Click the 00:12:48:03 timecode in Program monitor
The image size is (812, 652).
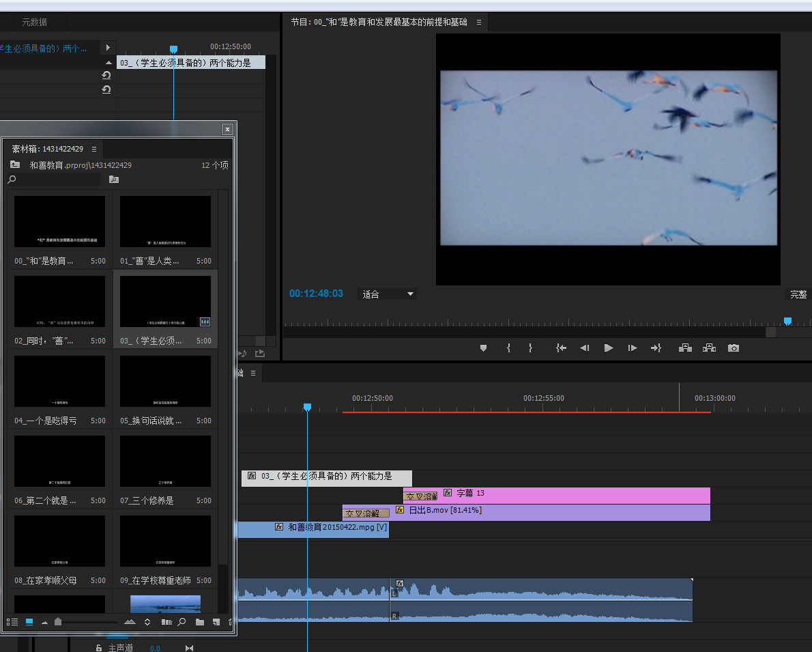click(316, 294)
